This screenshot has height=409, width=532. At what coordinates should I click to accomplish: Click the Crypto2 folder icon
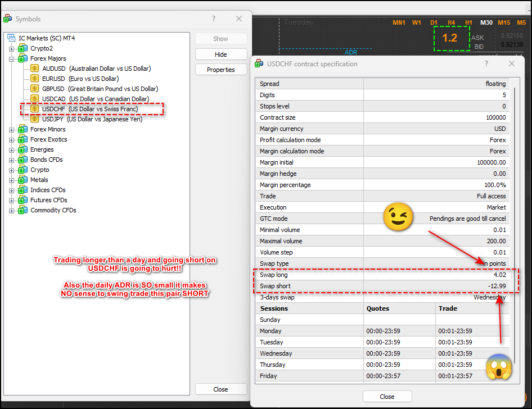(x=23, y=48)
